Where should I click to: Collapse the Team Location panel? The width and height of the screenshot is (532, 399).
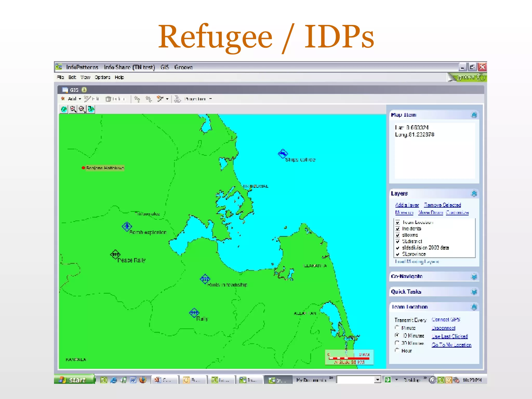click(x=474, y=307)
